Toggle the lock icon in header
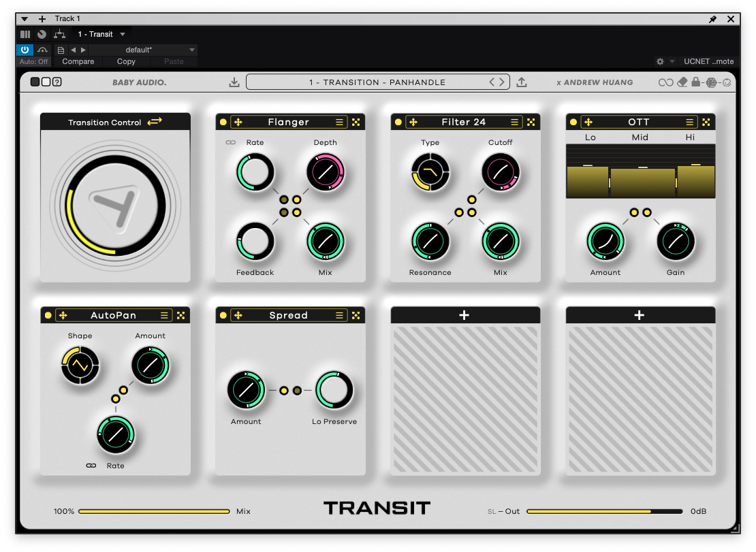 [x=696, y=82]
